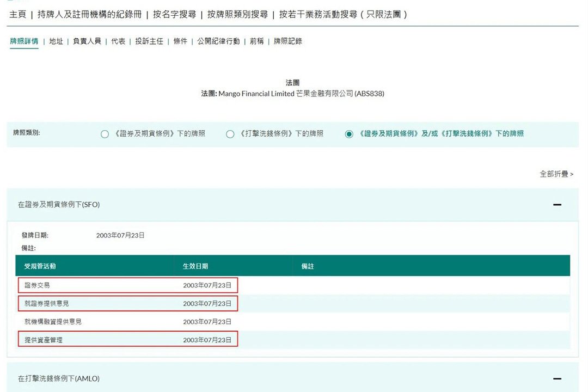
Task: Select《打擊洗錢條例》下的牌照 radio button
Action: pyautogui.click(x=230, y=134)
